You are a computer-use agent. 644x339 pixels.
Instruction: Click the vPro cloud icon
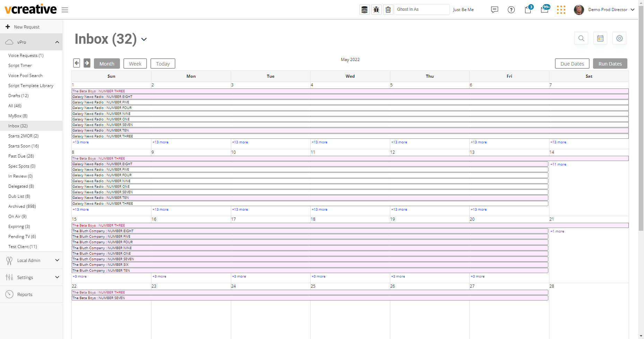[9, 42]
